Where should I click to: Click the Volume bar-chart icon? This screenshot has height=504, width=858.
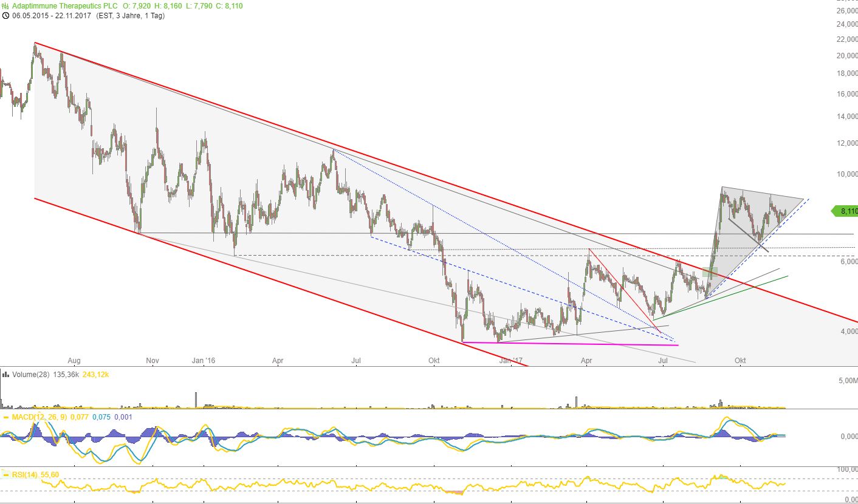pos(5,375)
